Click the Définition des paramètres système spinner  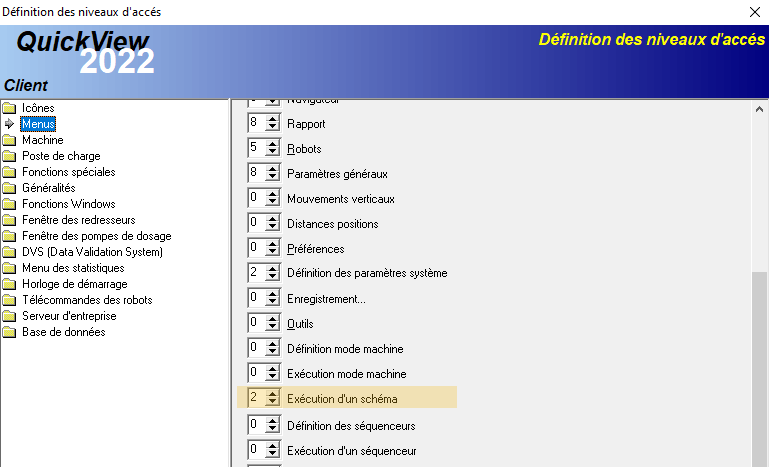click(x=273, y=272)
